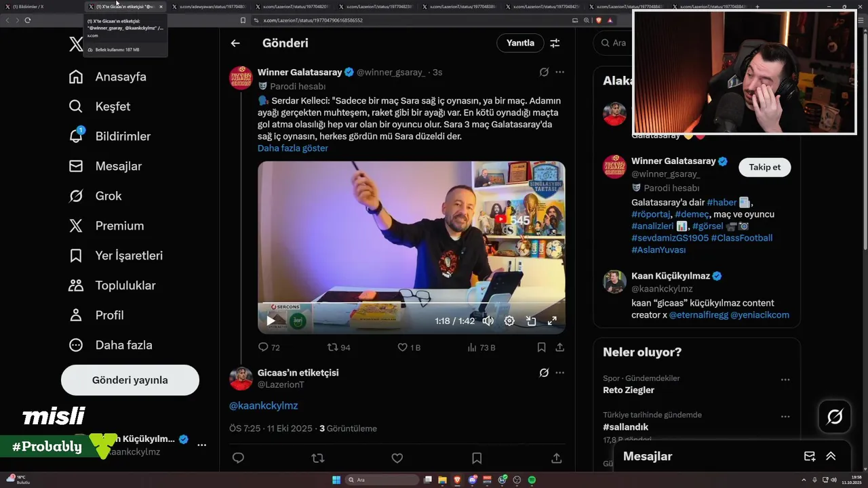
Task: Open Premium in the sidebar
Action: tap(106, 226)
